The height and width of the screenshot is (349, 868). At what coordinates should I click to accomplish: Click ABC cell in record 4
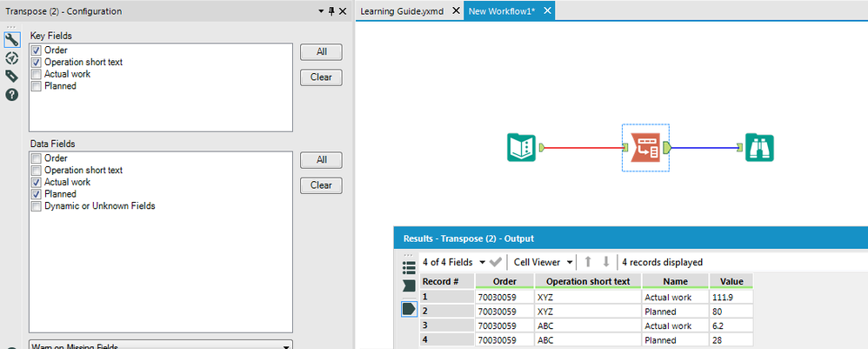click(x=588, y=340)
